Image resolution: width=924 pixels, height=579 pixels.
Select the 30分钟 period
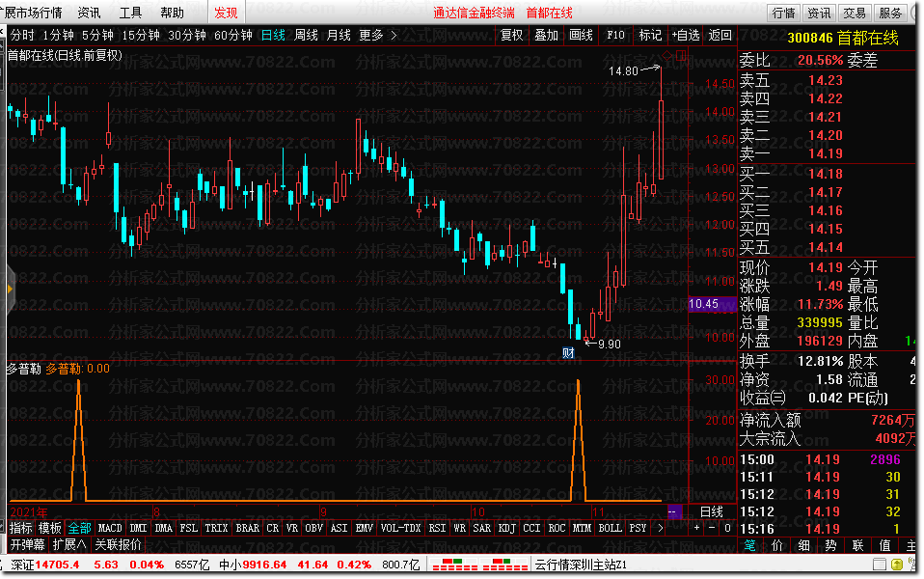[187, 36]
